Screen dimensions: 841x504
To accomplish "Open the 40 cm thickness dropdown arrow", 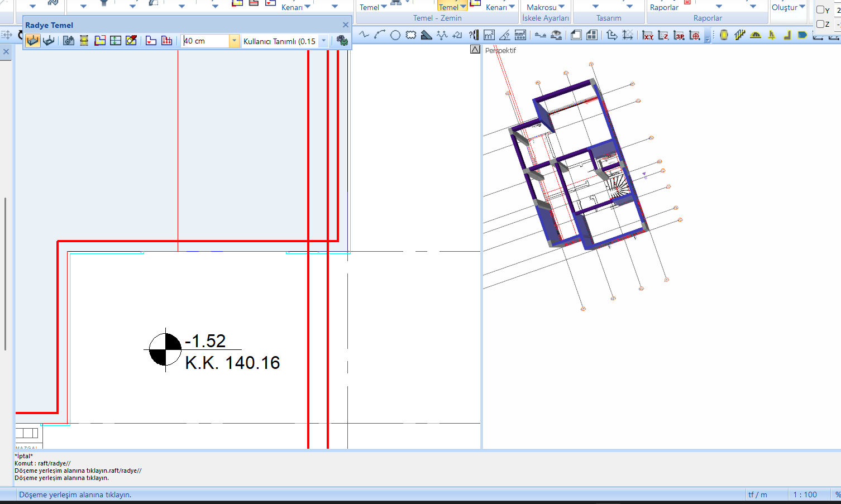I will 234,41.
